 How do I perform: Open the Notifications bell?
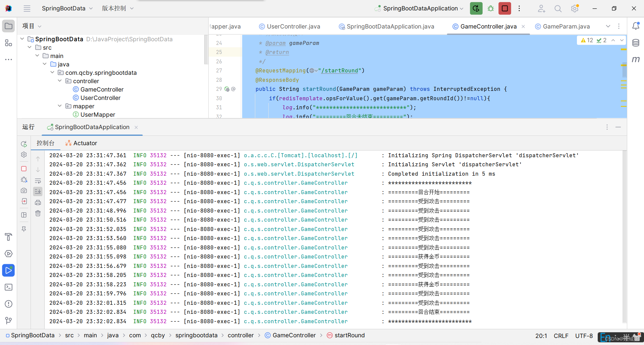point(636,25)
